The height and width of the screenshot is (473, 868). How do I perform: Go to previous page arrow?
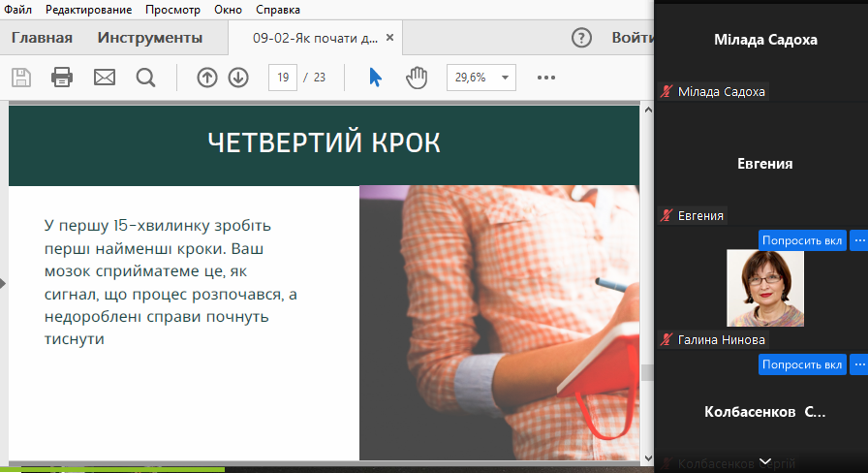pos(207,78)
